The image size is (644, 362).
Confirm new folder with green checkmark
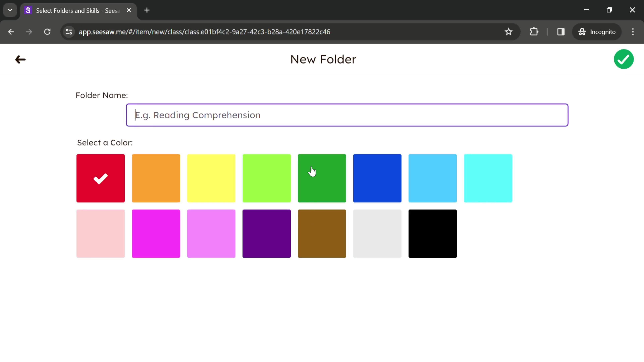(624, 59)
